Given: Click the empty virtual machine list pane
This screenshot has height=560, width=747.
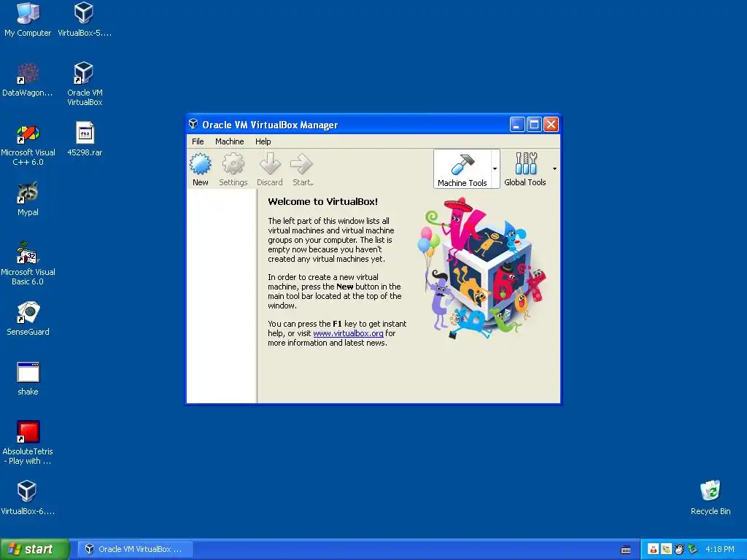Looking at the screenshot, I should (222, 296).
